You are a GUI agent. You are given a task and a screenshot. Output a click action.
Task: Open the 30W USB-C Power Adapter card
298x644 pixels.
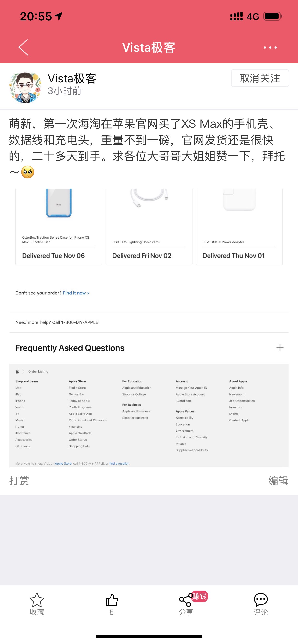click(x=239, y=226)
